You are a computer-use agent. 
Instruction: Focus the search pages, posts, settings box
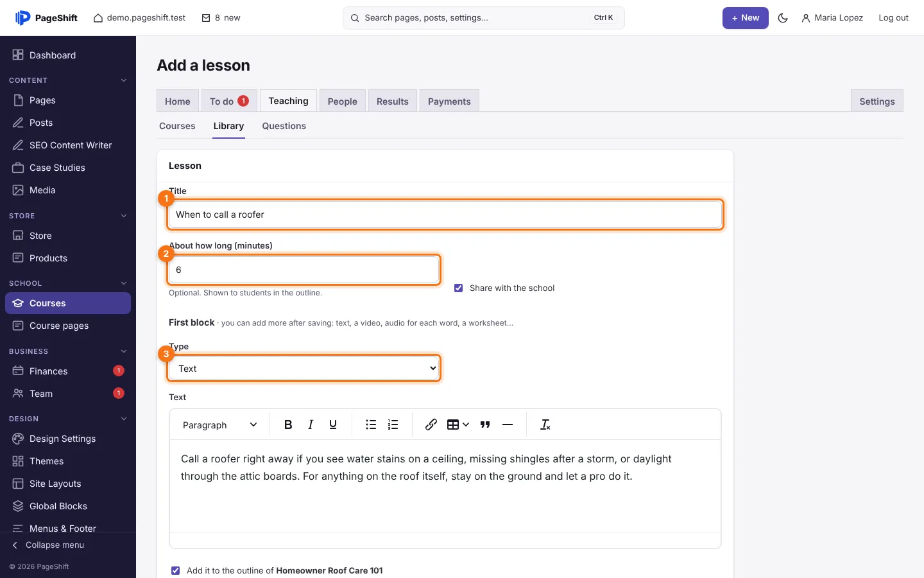(x=484, y=18)
